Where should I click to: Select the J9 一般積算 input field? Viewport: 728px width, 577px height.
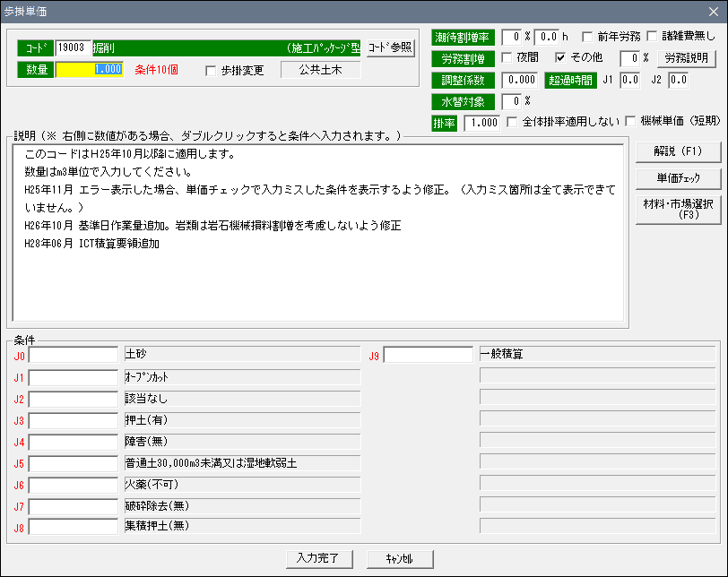pyautogui.click(x=429, y=355)
